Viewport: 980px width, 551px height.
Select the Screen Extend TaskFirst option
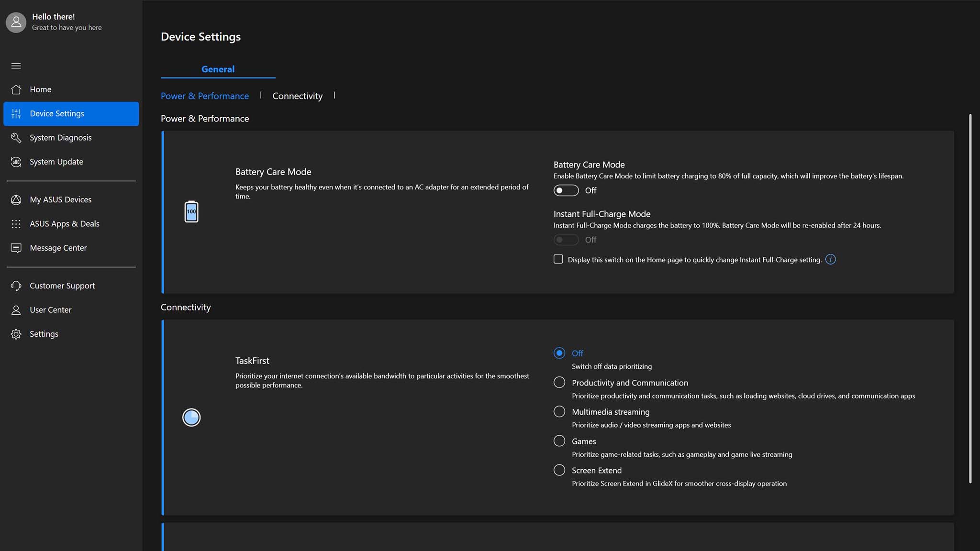coord(559,470)
